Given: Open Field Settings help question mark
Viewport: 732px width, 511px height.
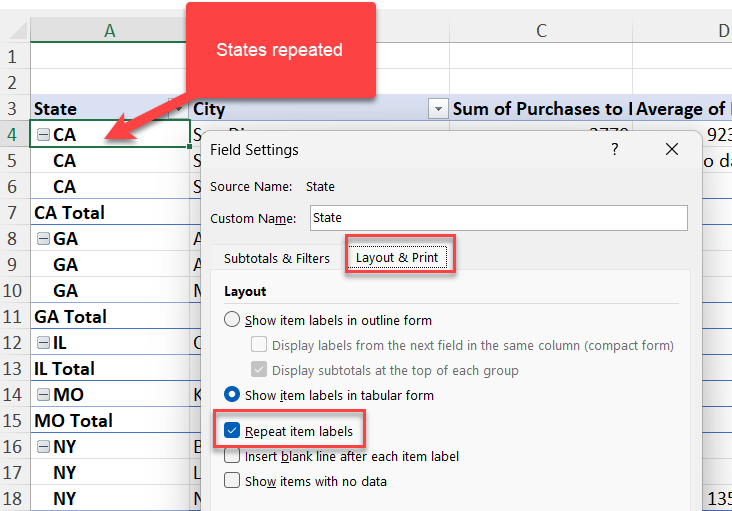Looking at the screenshot, I should [615, 149].
